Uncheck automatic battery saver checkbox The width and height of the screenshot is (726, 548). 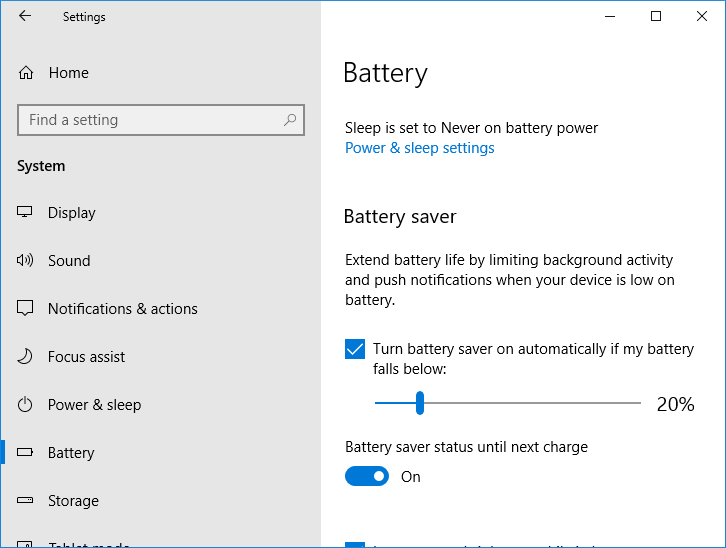355,349
